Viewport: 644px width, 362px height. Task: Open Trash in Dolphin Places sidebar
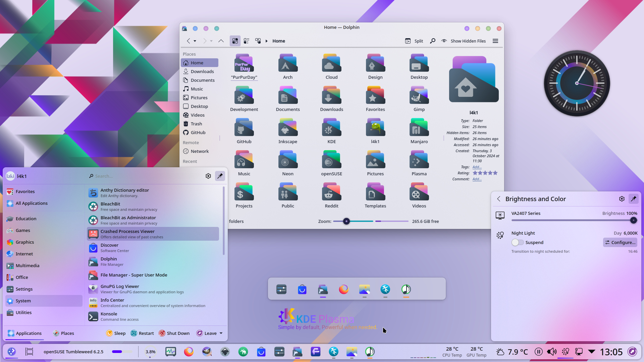[x=200, y=124]
